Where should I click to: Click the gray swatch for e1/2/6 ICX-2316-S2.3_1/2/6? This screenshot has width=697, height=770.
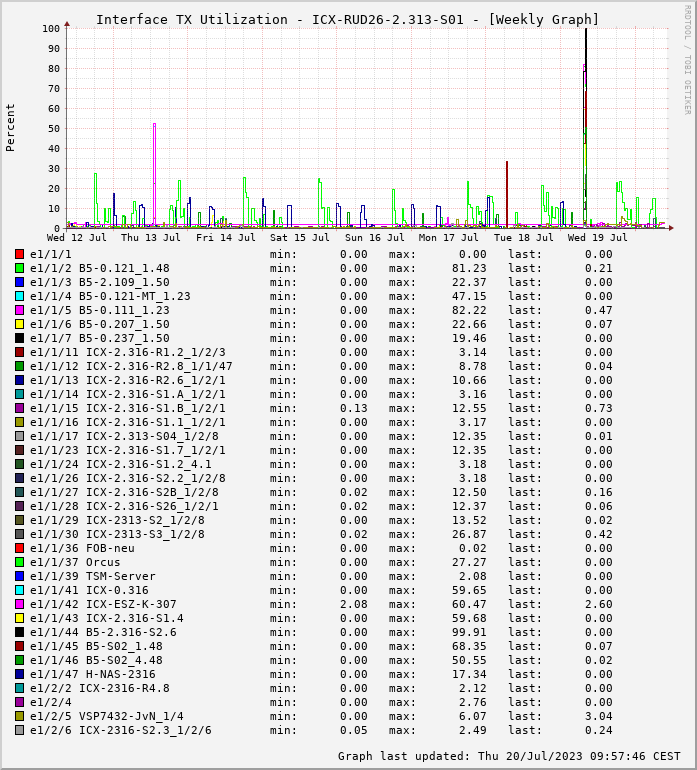[x=19, y=730]
